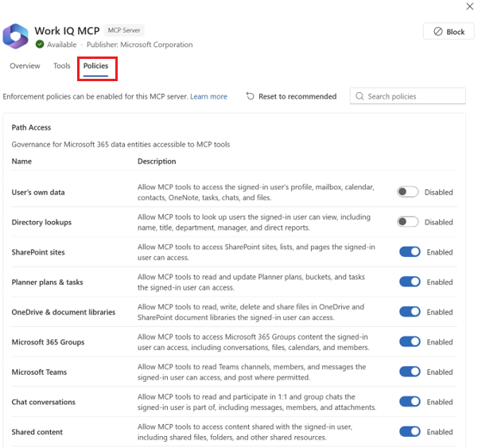Click Publisher: Microsoft Corporation text
Screen dimensions: 478x448
[140, 45]
